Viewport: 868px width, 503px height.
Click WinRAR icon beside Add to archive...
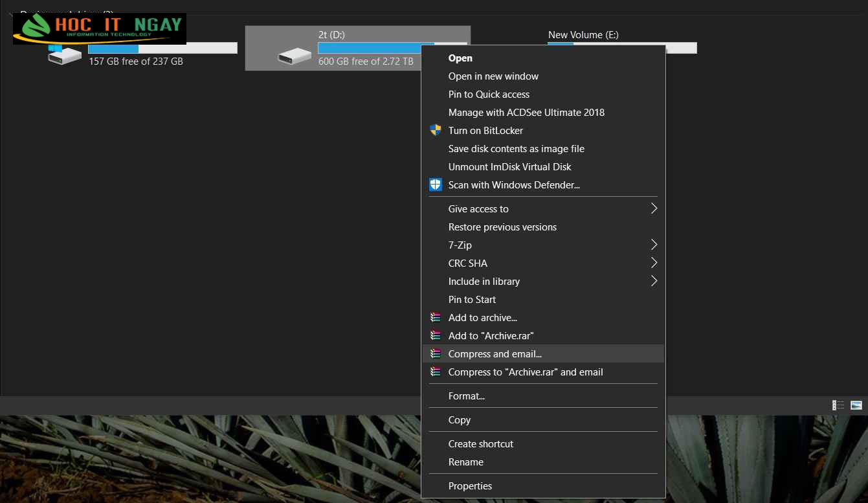click(436, 318)
